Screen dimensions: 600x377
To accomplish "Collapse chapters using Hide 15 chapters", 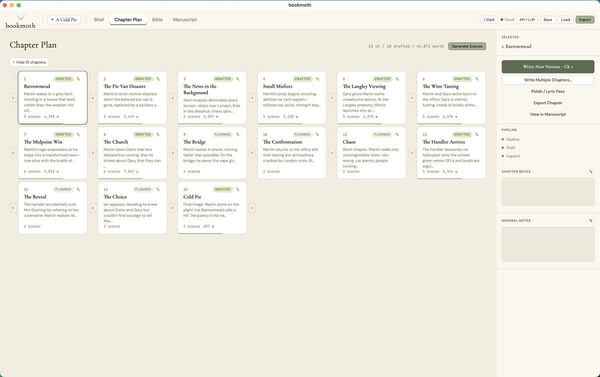I will point(29,62).
